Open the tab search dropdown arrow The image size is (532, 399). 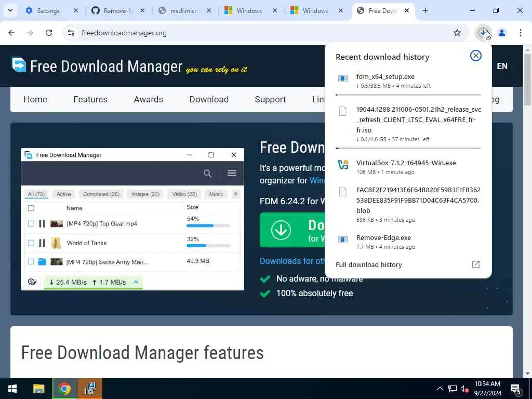point(10,10)
